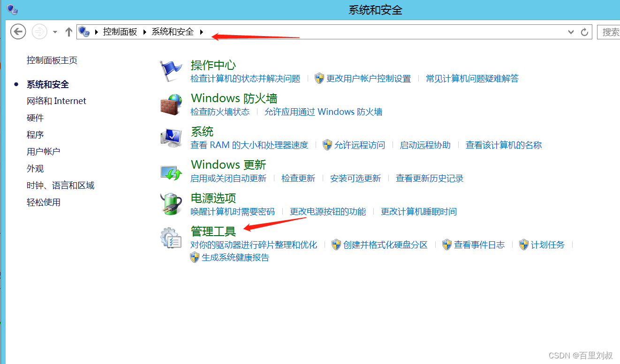Click 启动远程协助 link
This screenshot has height=364, width=620.
point(425,145)
